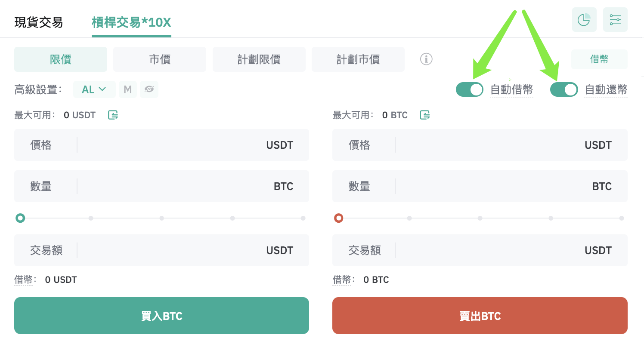The image size is (644, 356).
Task: Select the 槓桿交易*10X tab
Action: 131,22
